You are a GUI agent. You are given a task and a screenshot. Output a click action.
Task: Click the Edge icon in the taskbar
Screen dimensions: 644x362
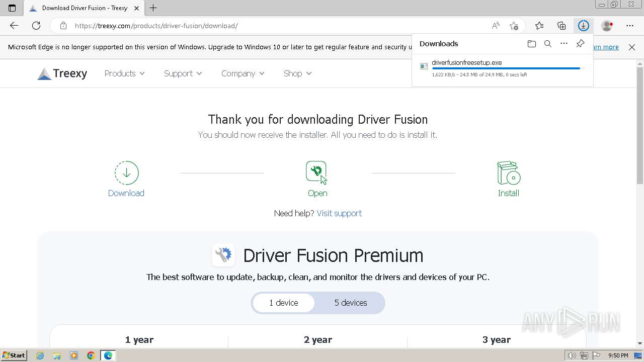click(108, 355)
